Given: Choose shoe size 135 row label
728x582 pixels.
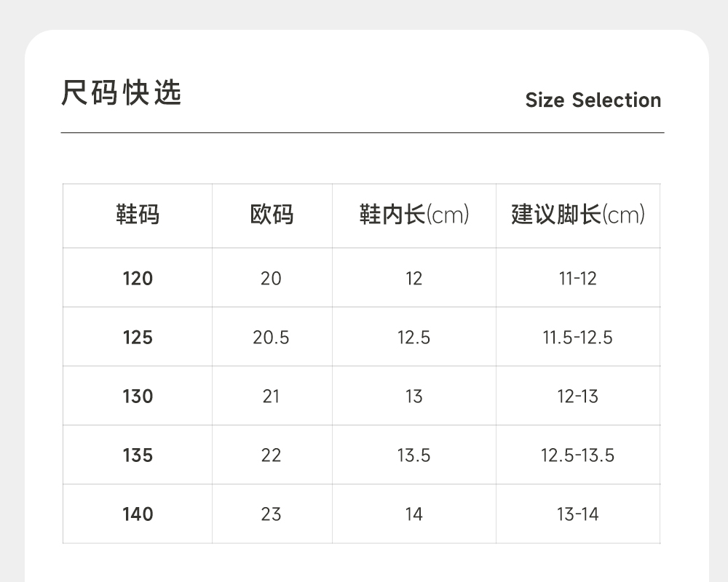Looking at the screenshot, I should click(138, 455).
